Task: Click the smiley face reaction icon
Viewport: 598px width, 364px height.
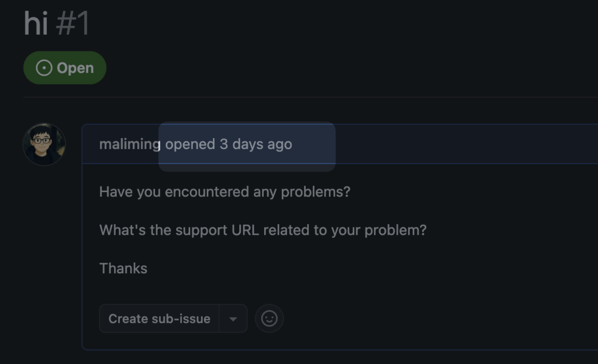Action: pos(269,318)
